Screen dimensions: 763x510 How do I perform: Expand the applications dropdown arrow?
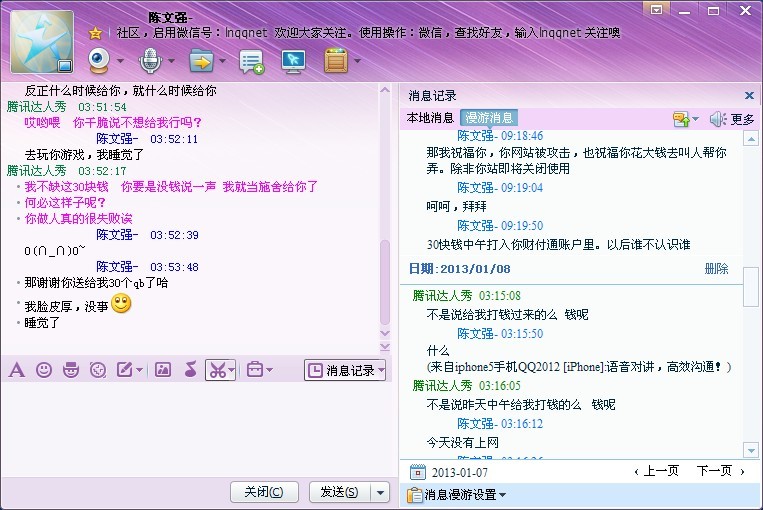pos(358,61)
